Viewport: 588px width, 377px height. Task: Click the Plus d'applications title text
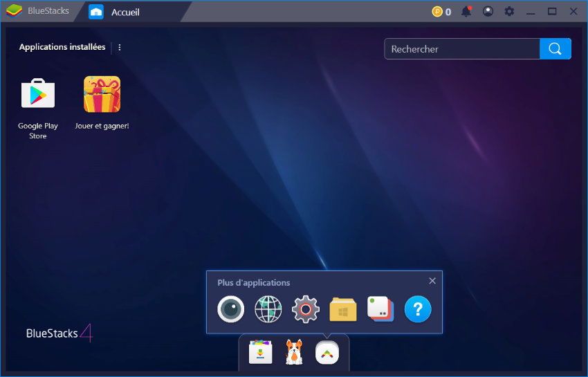point(253,282)
